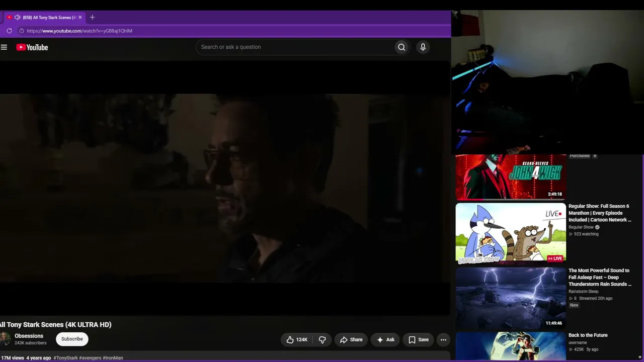
Task: Click the Purchased badge on John Wick
Action: coord(580,156)
